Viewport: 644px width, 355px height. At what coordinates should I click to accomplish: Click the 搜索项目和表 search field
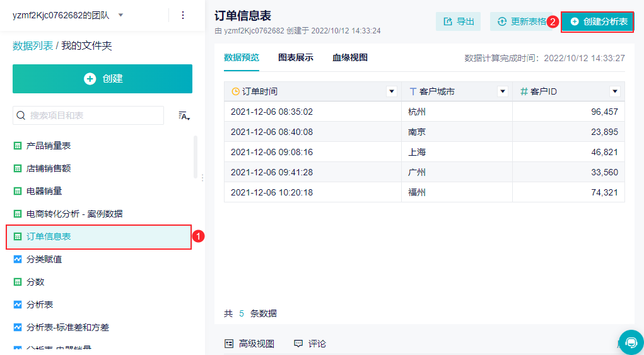click(x=95, y=115)
